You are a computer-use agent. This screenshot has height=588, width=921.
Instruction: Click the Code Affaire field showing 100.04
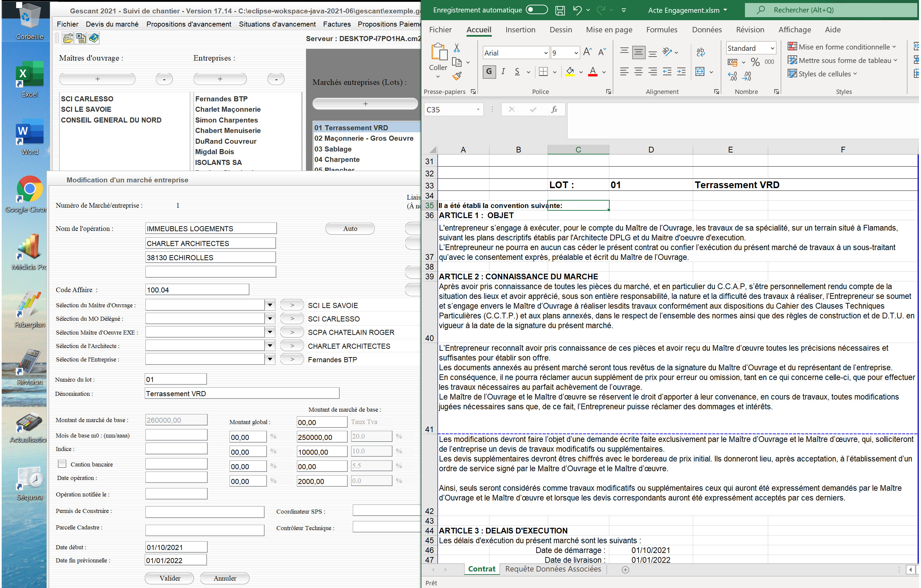[x=197, y=290]
